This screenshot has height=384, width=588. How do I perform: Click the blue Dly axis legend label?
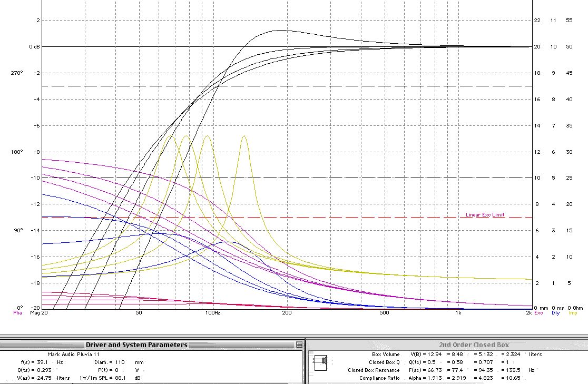556,313
